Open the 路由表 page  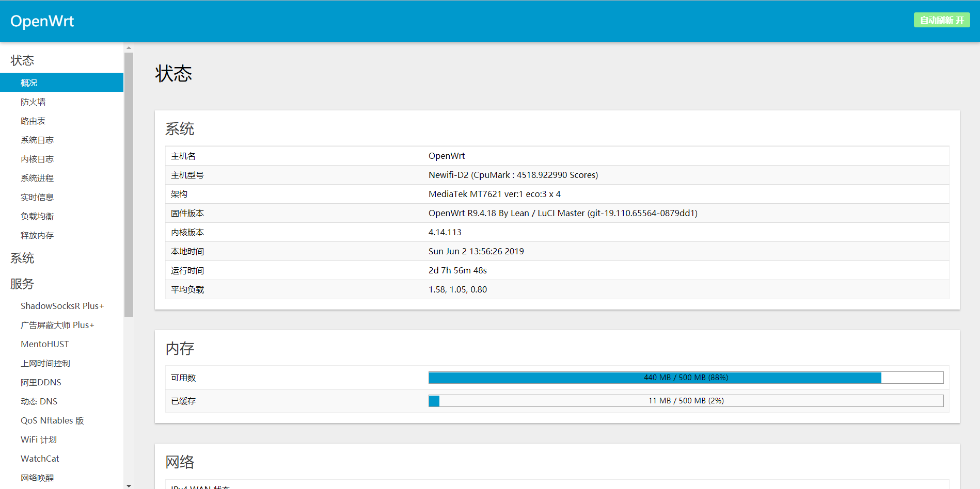(x=33, y=121)
